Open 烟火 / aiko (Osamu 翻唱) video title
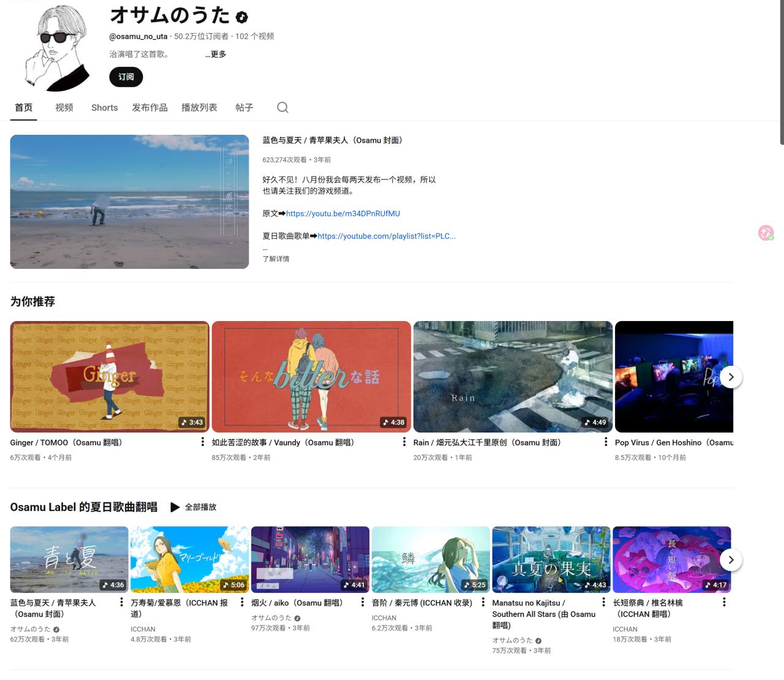 [297, 603]
